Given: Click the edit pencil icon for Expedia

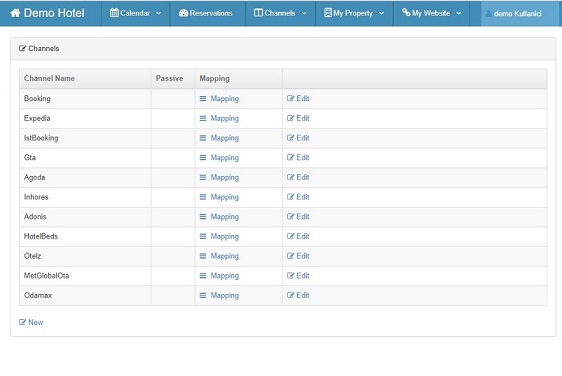Looking at the screenshot, I should pyautogui.click(x=290, y=118).
